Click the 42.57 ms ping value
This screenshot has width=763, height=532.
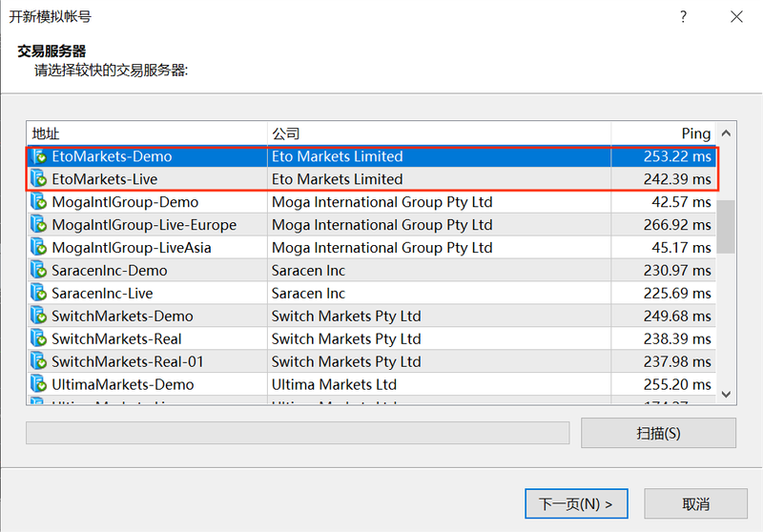(681, 202)
